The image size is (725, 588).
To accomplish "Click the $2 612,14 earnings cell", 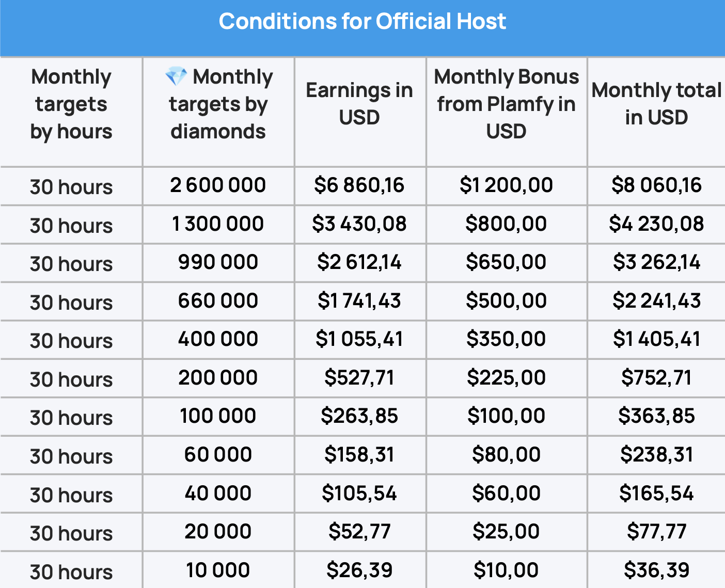I will tap(359, 262).
